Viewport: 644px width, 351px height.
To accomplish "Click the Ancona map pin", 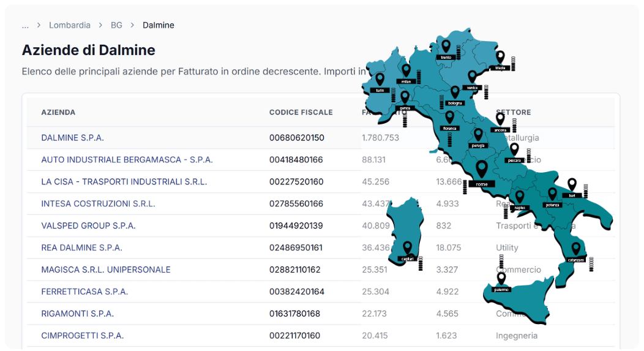I will coord(500,119).
